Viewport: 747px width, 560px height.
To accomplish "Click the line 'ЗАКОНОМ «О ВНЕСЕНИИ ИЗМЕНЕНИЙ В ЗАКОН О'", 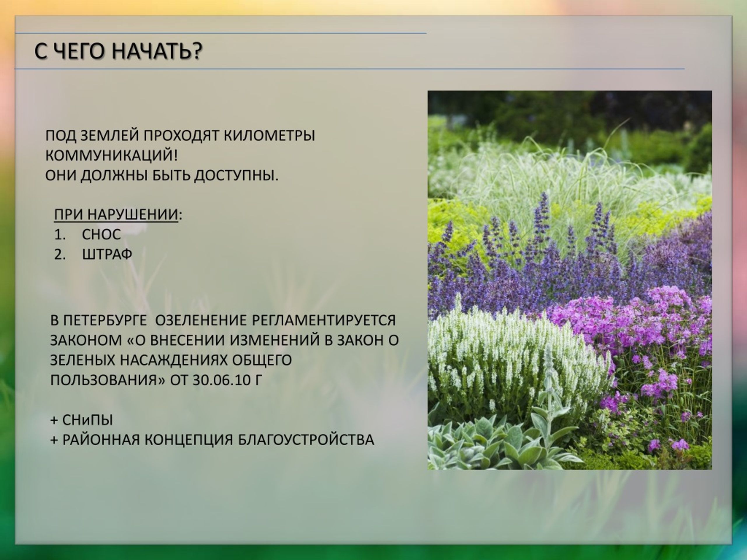I will coord(224,340).
